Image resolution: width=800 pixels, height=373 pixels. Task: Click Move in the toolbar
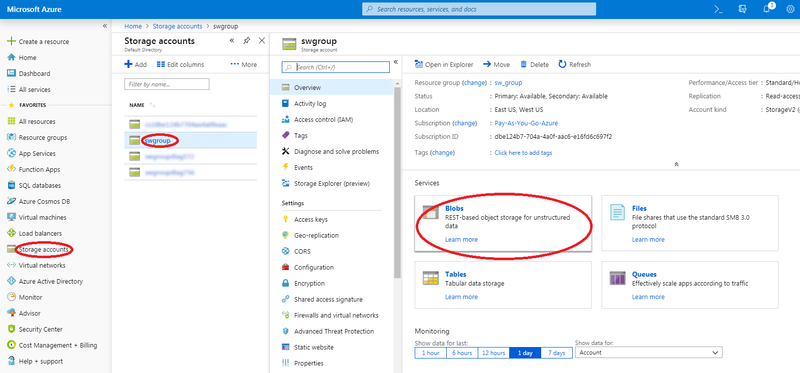click(x=496, y=65)
